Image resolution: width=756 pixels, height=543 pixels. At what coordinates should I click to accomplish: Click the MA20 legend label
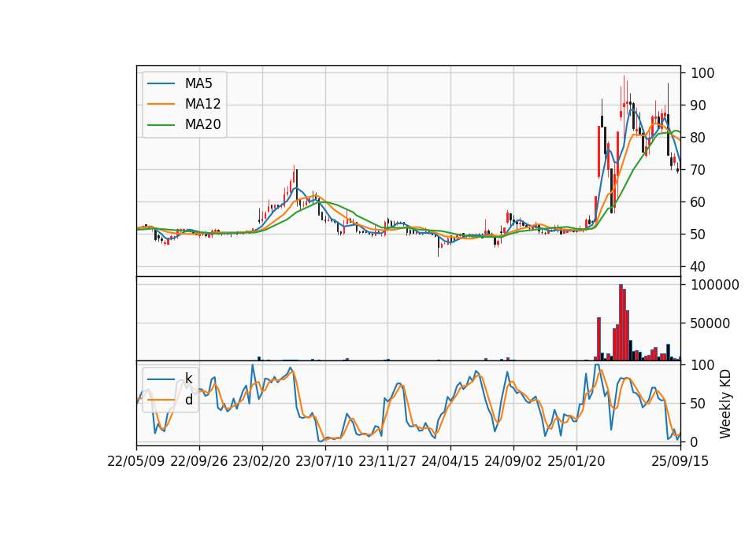202,124
